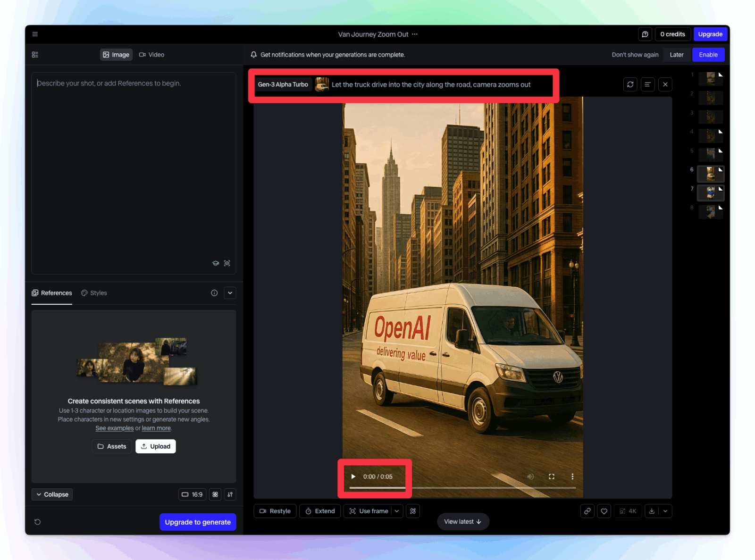Image resolution: width=755 pixels, height=560 pixels.
Task: Select generation thumbnail 3
Action: (711, 116)
